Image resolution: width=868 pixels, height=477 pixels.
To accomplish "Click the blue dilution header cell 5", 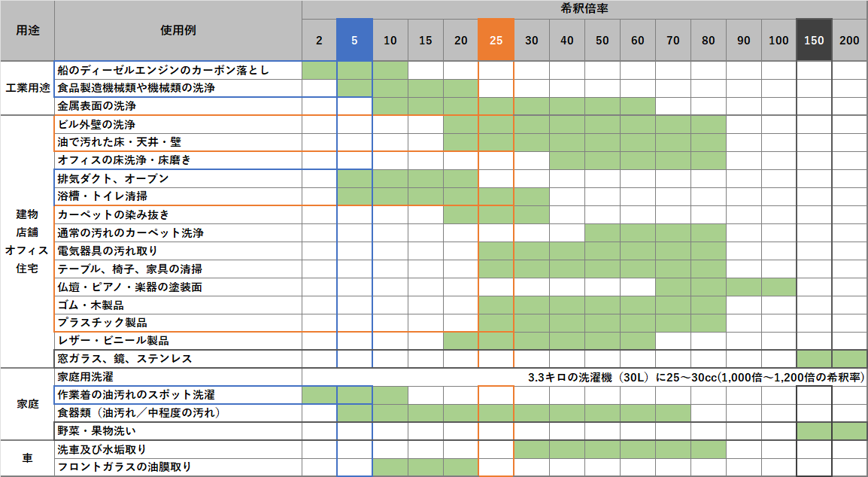I will click(354, 40).
